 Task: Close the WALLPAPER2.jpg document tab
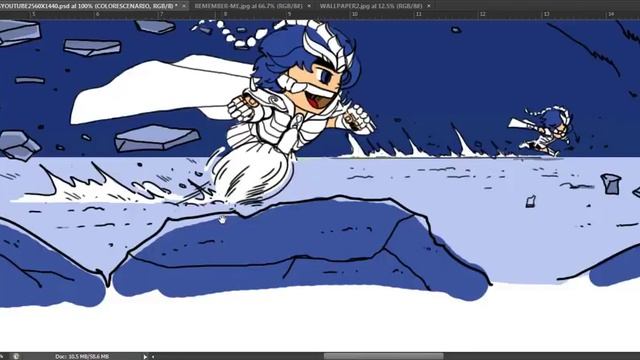point(429,6)
